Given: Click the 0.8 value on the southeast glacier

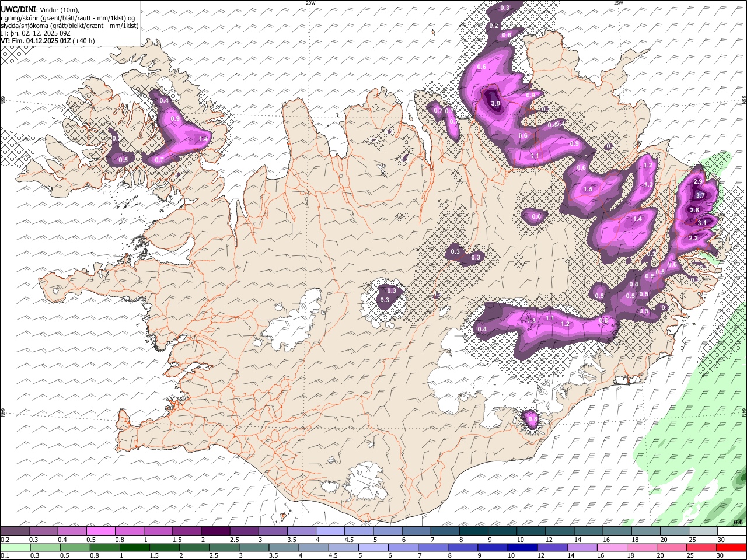Looking at the screenshot, I should (532, 418).
